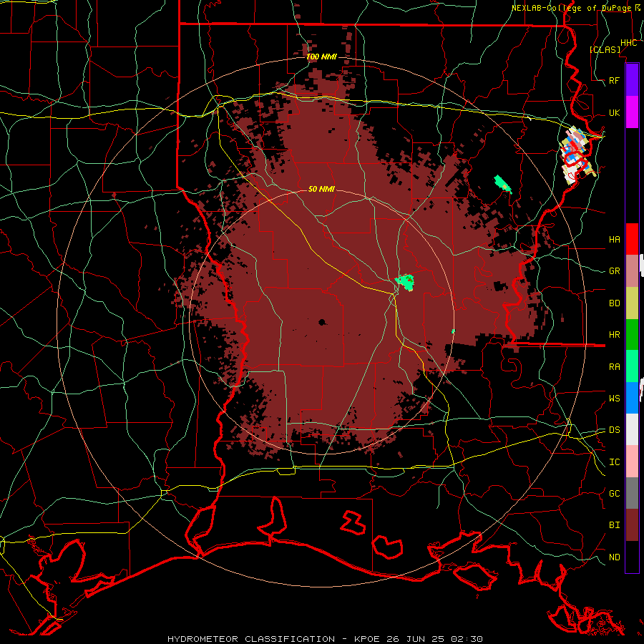
Task: Click the 'BD' legend label
Action: (615, 303)
